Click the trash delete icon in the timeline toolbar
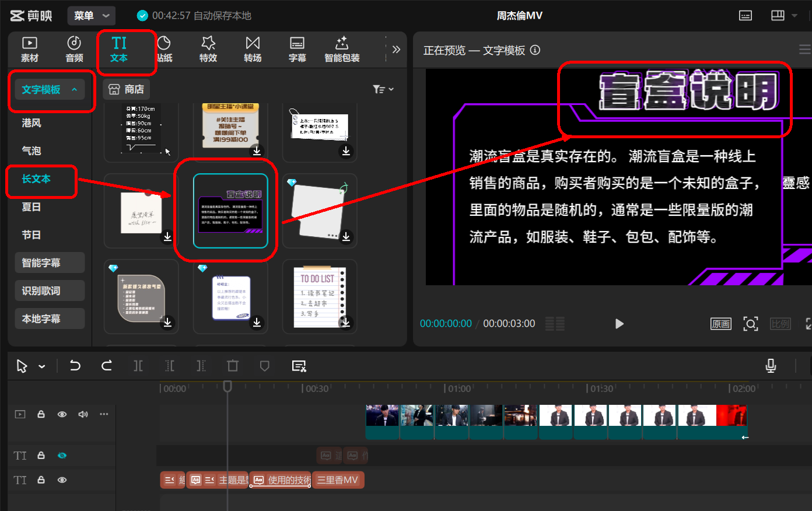Viewport: 812px width, 511px height. coord(233,366)
